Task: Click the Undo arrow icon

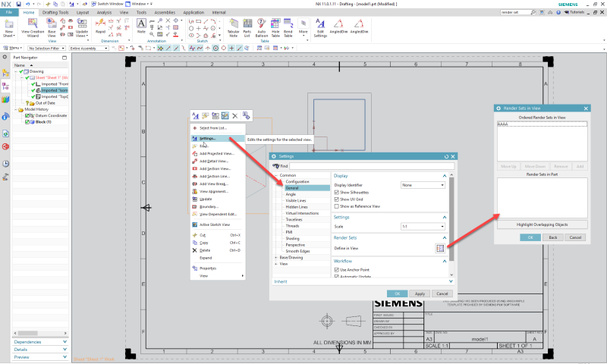Action: 28,4
